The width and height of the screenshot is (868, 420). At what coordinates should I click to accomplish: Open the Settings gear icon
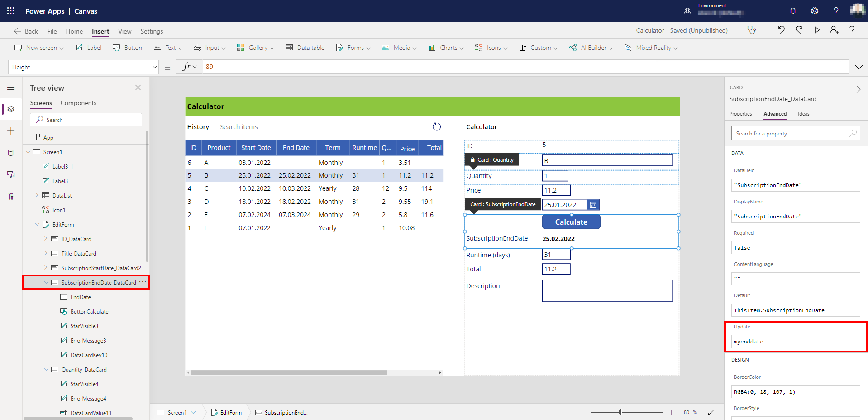coord(815,11)
